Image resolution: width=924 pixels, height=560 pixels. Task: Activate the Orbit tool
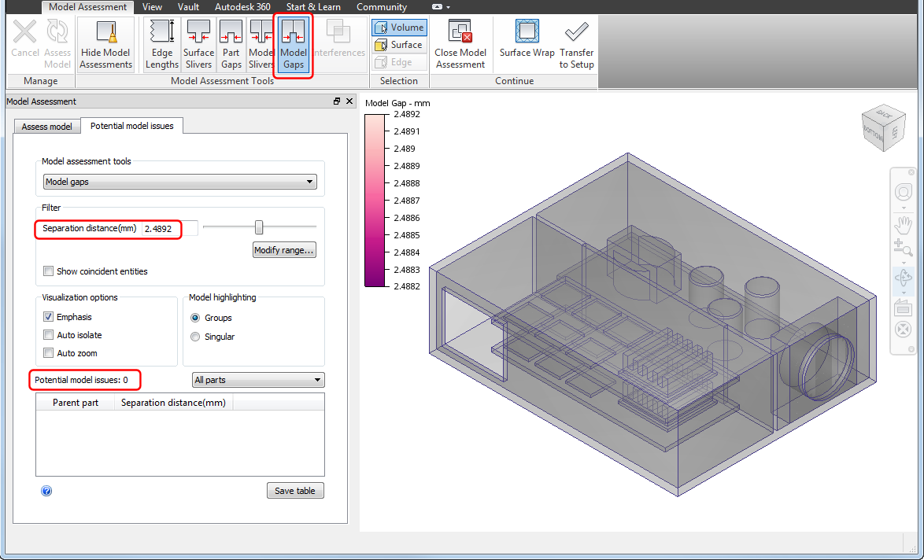point(904,278)
